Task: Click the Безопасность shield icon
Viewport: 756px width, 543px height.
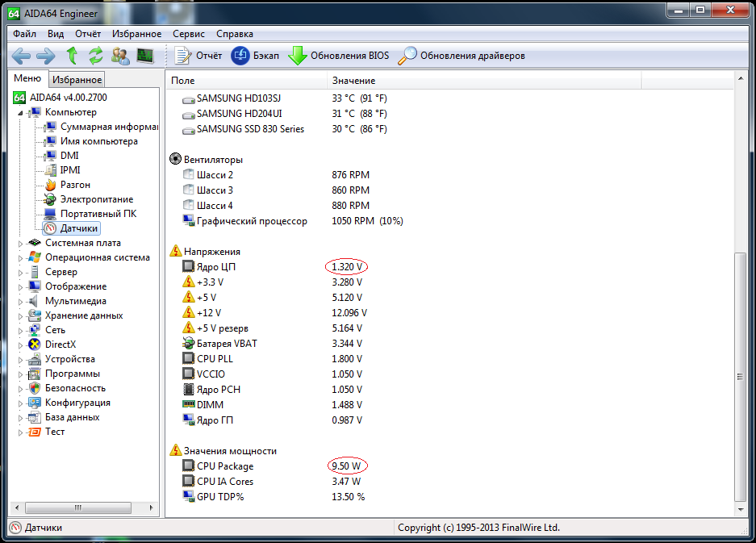Action: point(35,388)
